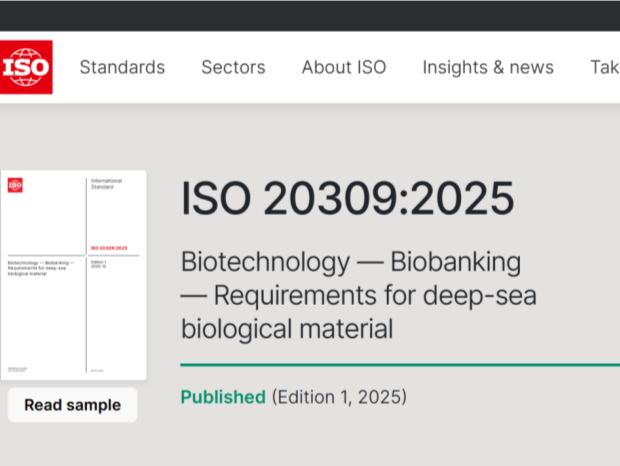Open the partially visible Taking part menu

(x=604, y=67)
